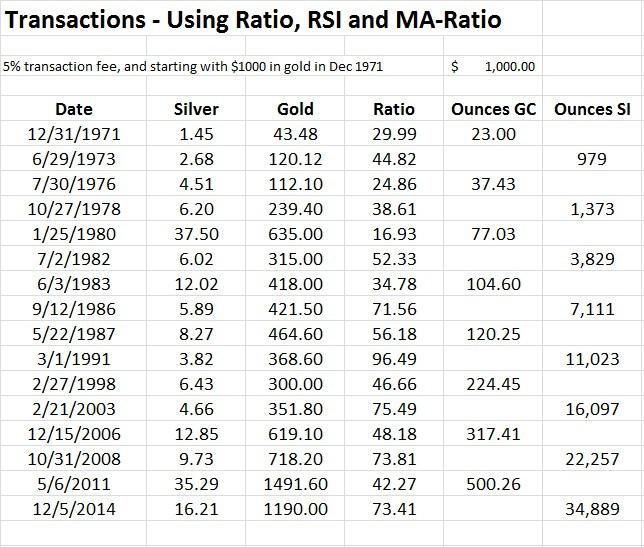
Task: Click the Silver column header cell
Action: tap(195, 108)
